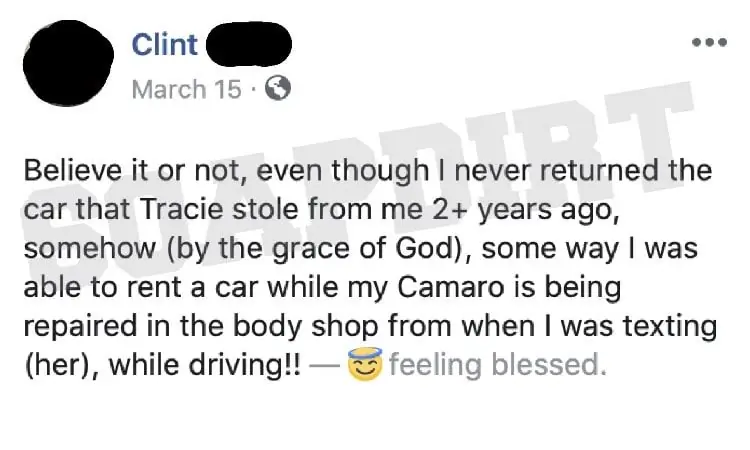
Task: Click the globe public privacy icon
Action: (x=278, y=88)
